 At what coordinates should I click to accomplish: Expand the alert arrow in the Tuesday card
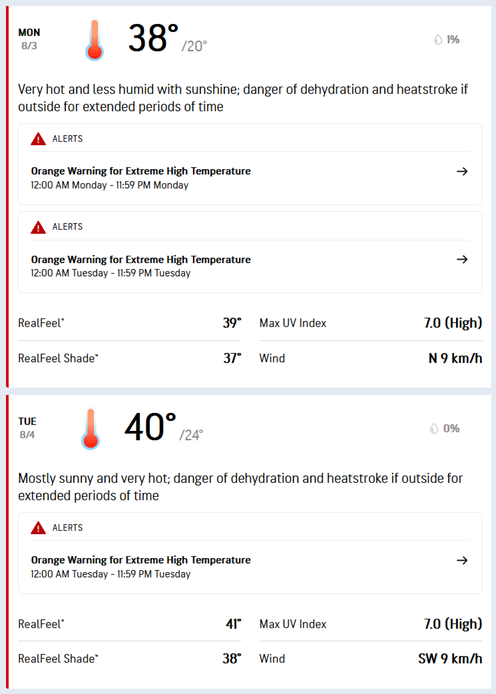462,560
